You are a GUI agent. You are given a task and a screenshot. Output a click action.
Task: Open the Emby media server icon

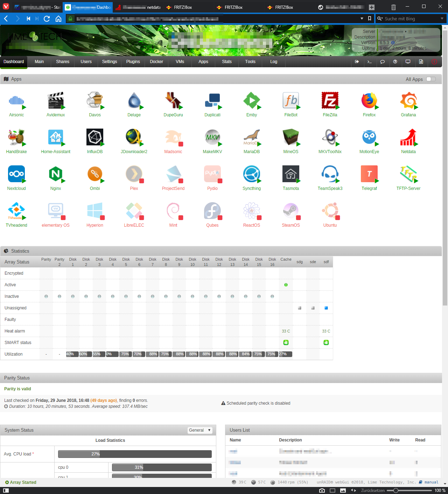[252, 101]
